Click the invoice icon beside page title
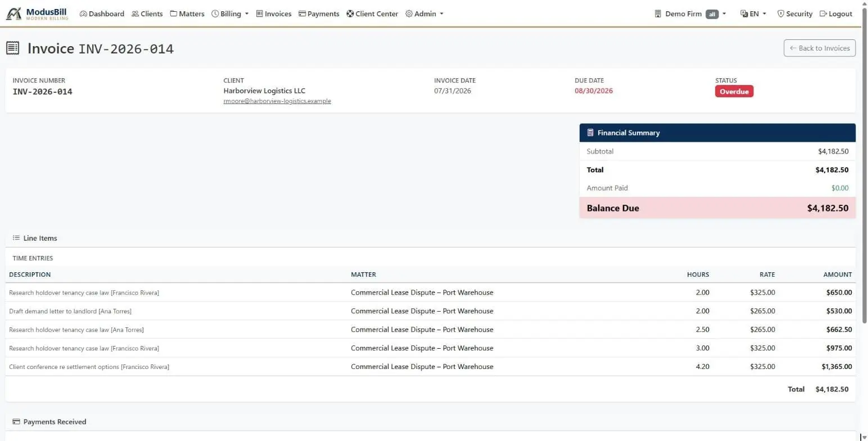This screenshot has width=868, height=441. 13,48
